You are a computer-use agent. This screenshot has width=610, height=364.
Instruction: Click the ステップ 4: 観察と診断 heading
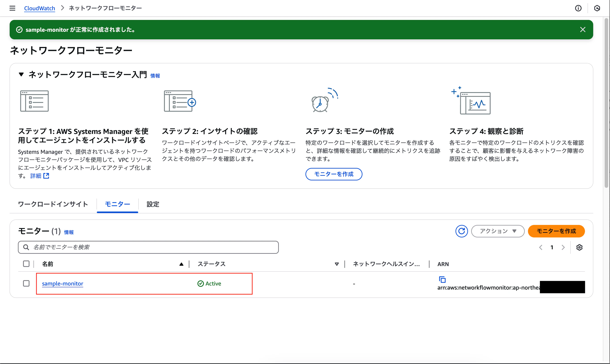point(486,131)
